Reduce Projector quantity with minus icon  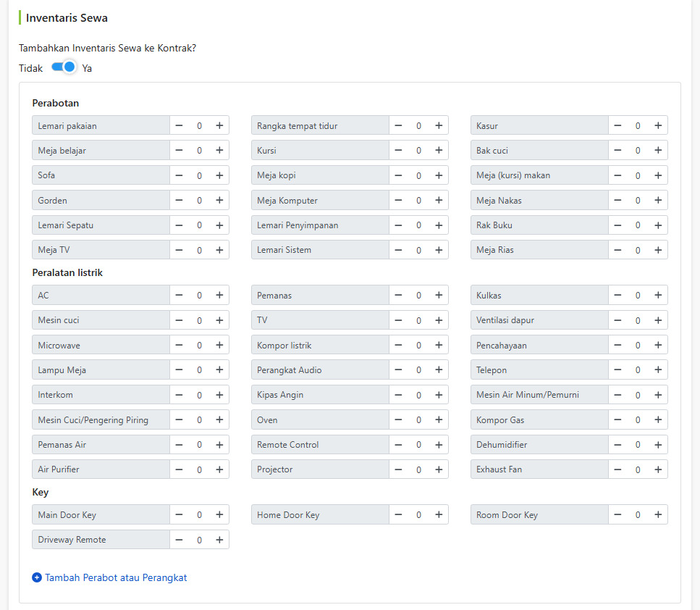coord(398,469)
